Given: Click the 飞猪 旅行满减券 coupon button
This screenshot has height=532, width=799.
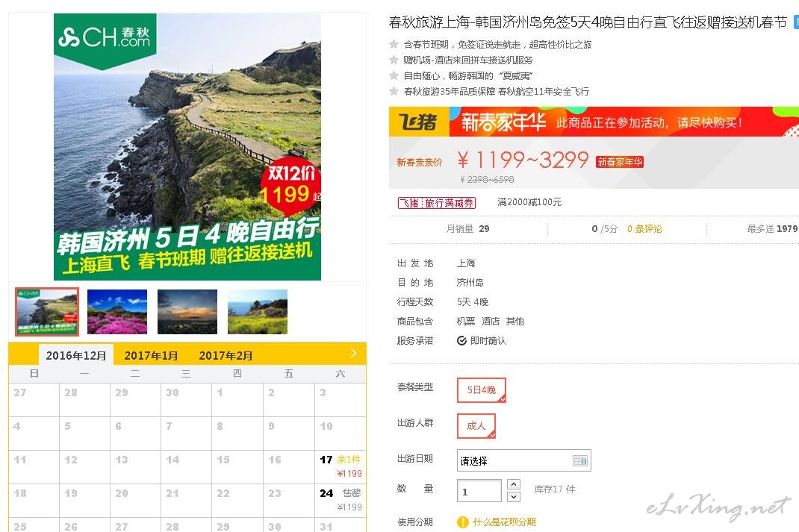Looking at the screenshot, I should click(x=437, y=203).
